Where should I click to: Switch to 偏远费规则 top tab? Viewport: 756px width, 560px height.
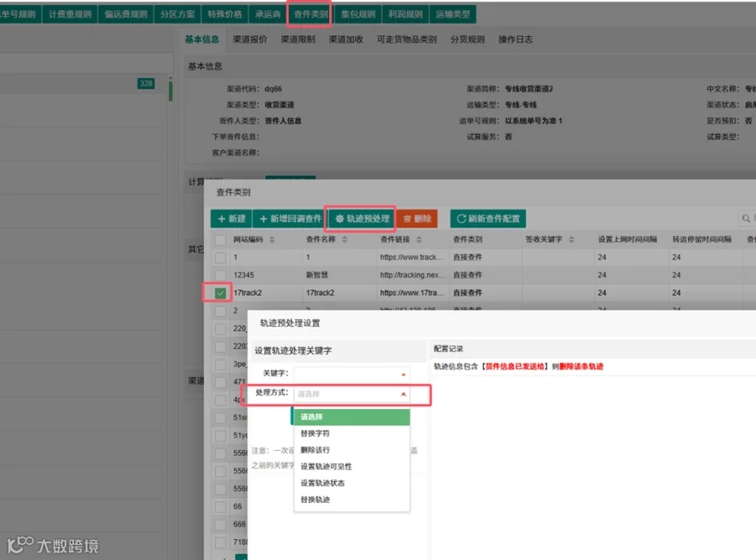click(126, 14)
